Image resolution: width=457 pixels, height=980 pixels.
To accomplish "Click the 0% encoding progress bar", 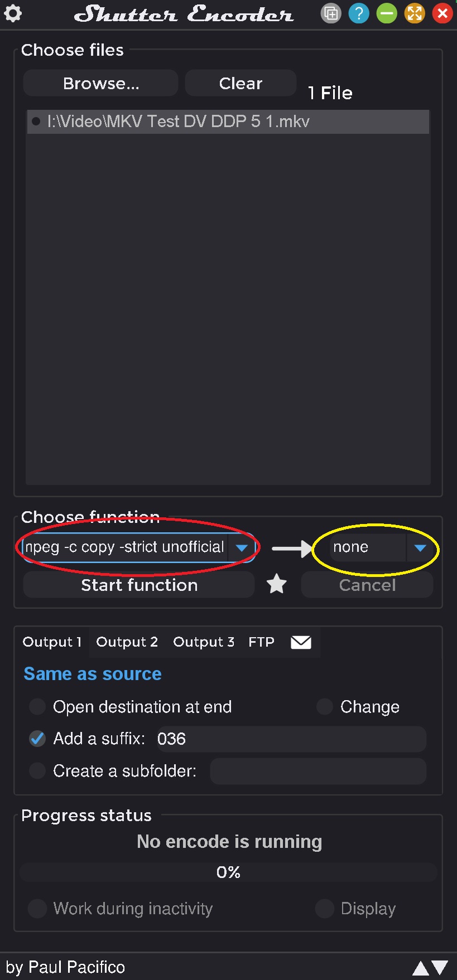I will tap(228, 872).
